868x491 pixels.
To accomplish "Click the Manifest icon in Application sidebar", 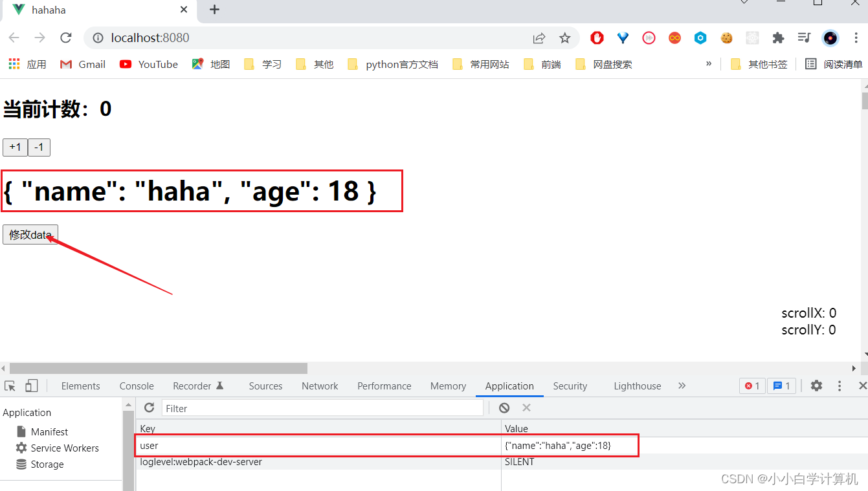I will click(21, 431).
